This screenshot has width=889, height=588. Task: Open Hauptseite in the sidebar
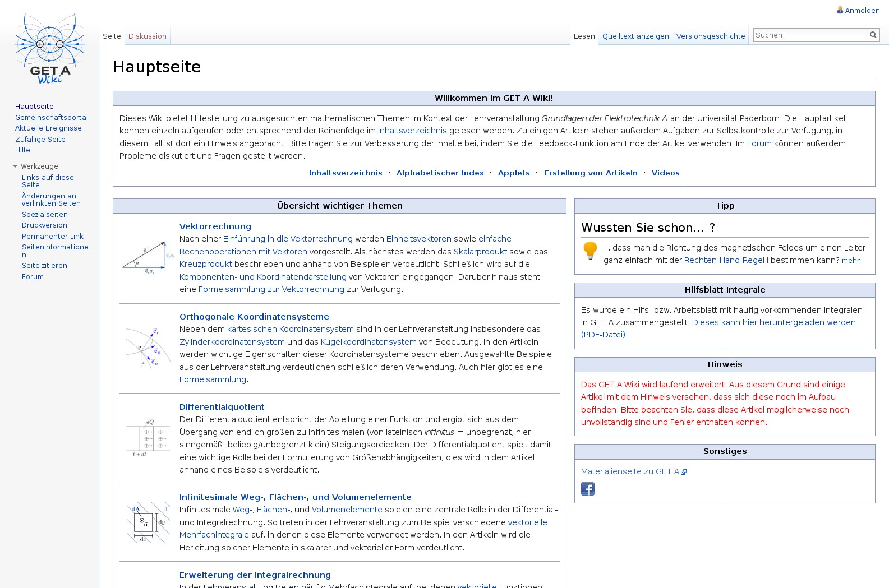34,107
